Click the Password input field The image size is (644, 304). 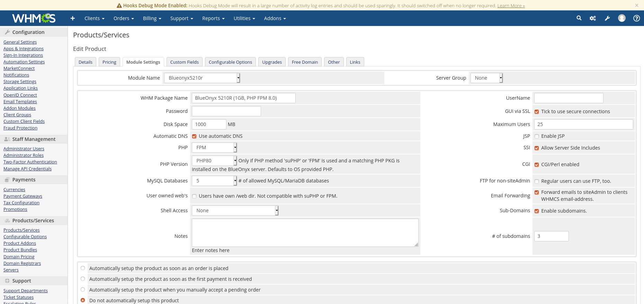(226, 111)
